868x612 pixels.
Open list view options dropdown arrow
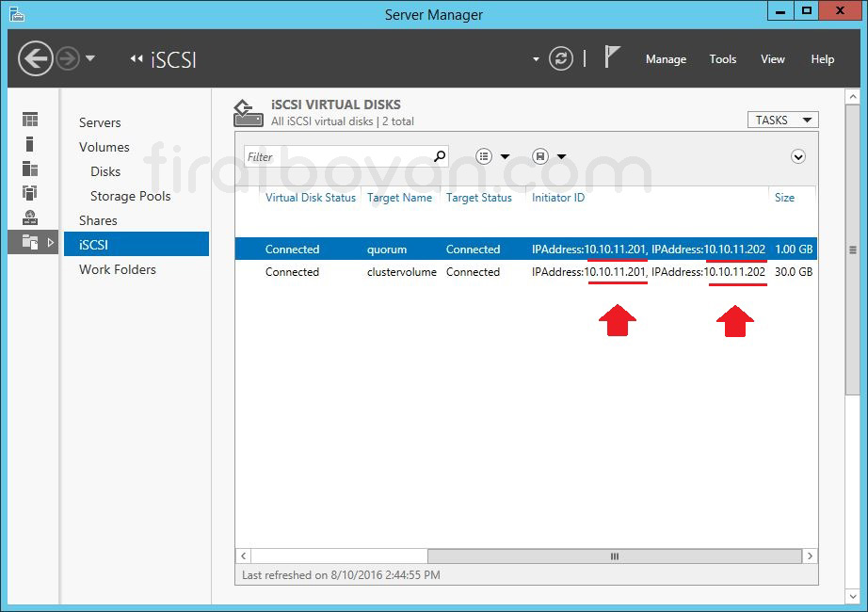pyautogui.click(x=505, y=156)
